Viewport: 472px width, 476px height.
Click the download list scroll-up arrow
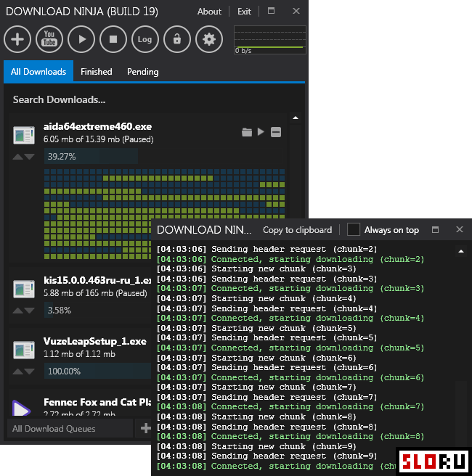coord(296,118)
